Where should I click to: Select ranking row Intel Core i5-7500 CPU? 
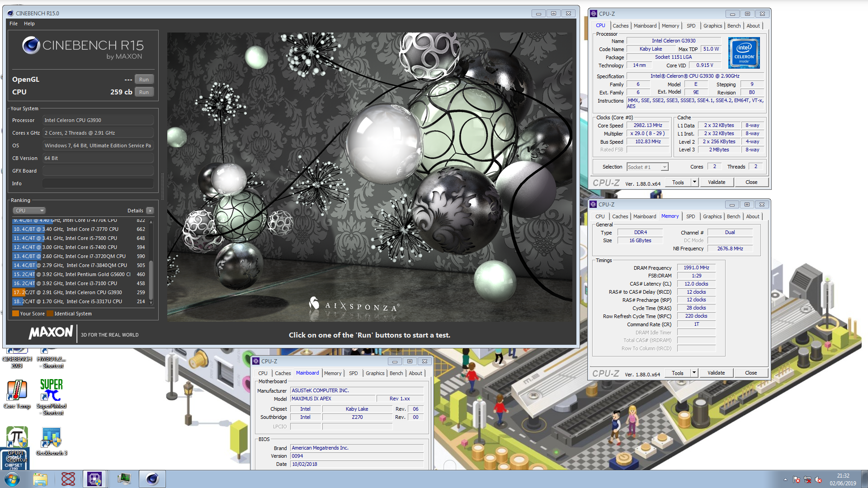click(x=80, y=238)
